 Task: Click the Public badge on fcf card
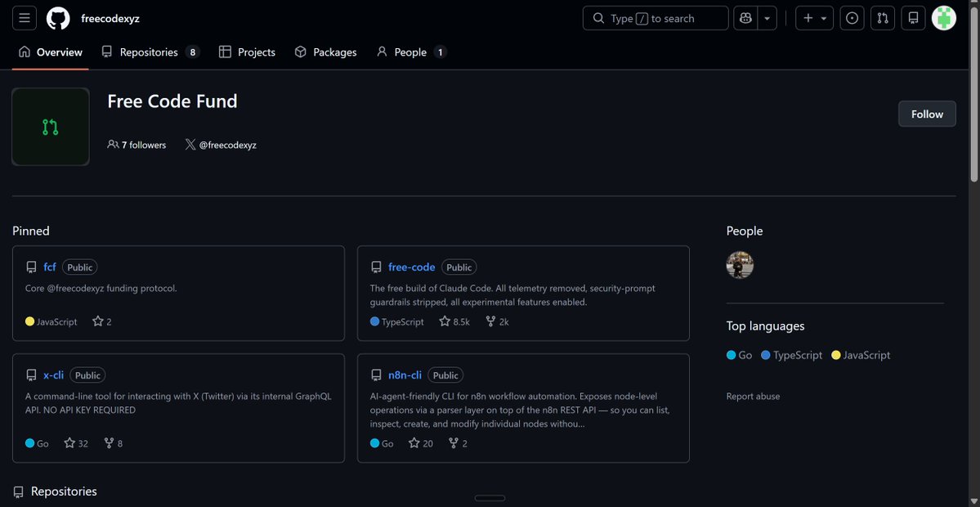pos(80,267)
